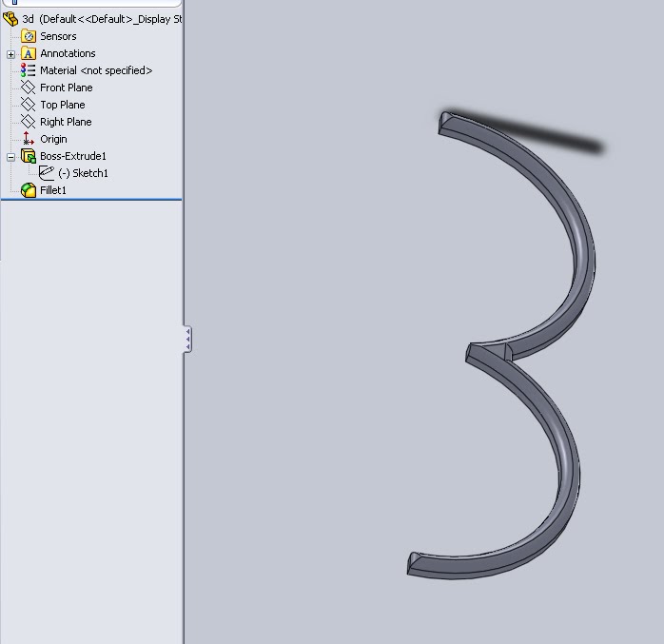
Task: Click the Right Plane icon
Action: coord(29,122)
